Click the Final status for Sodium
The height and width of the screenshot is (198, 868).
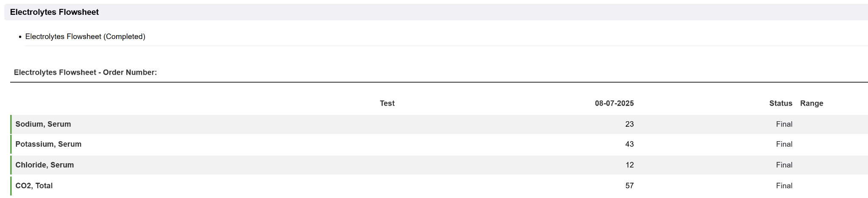coord(784,124)
